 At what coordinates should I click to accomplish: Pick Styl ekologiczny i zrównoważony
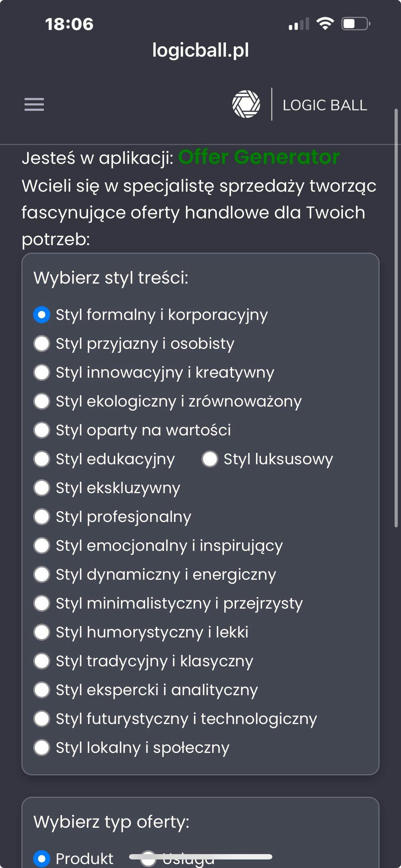click(x=42, y=402)
